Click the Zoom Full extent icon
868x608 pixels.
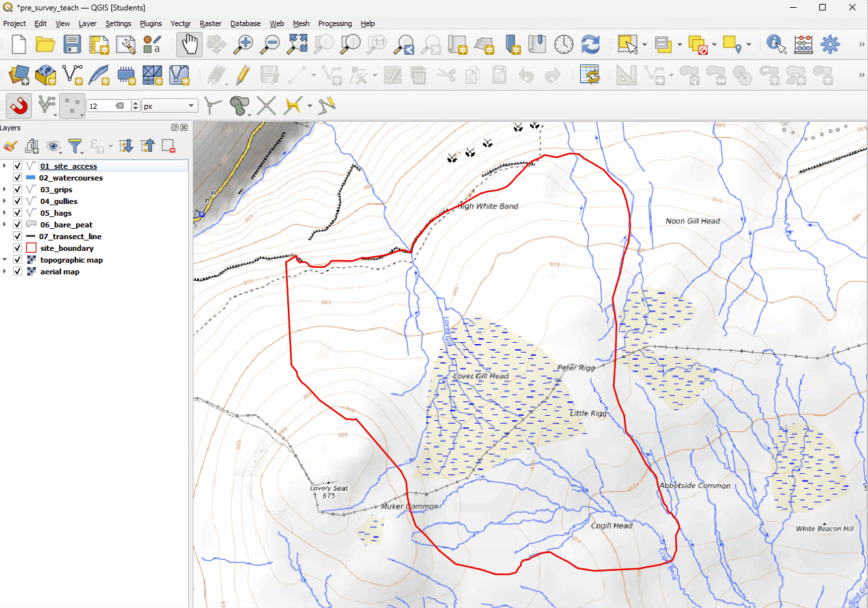tap(298, 45)
